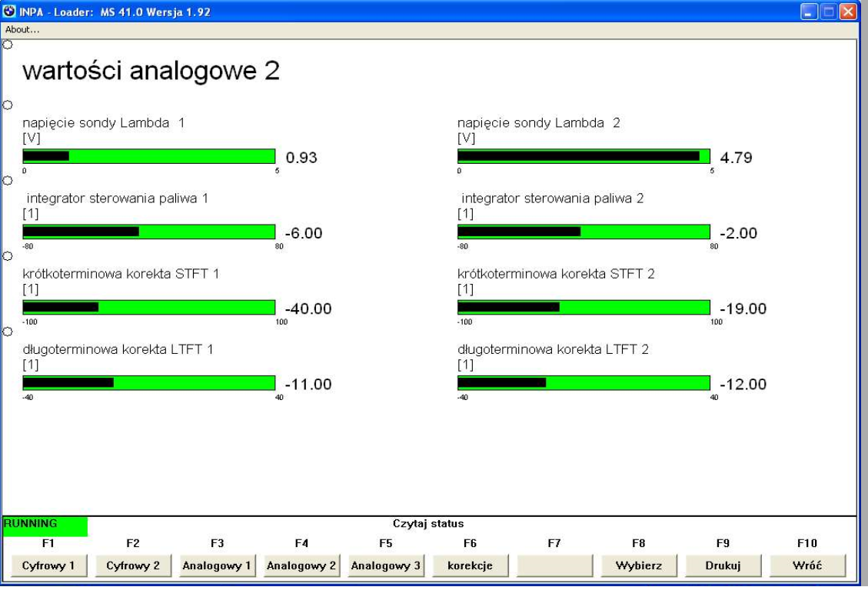The image size is (868, 597).
Task: Select the Analogowy 2 button
Action: coord(301,565)
